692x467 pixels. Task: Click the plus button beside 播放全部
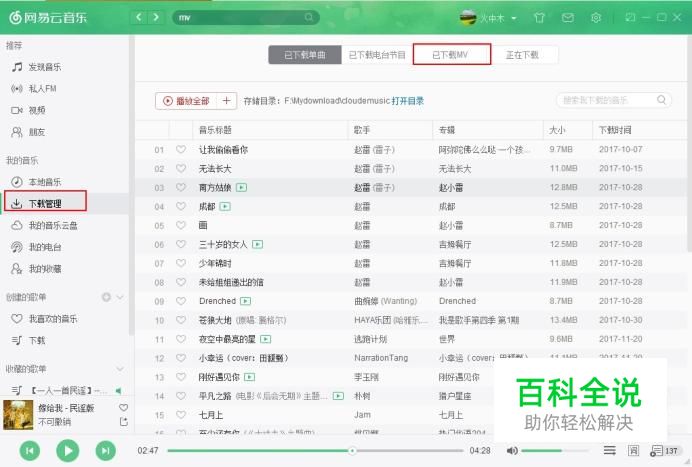point(226,101)
